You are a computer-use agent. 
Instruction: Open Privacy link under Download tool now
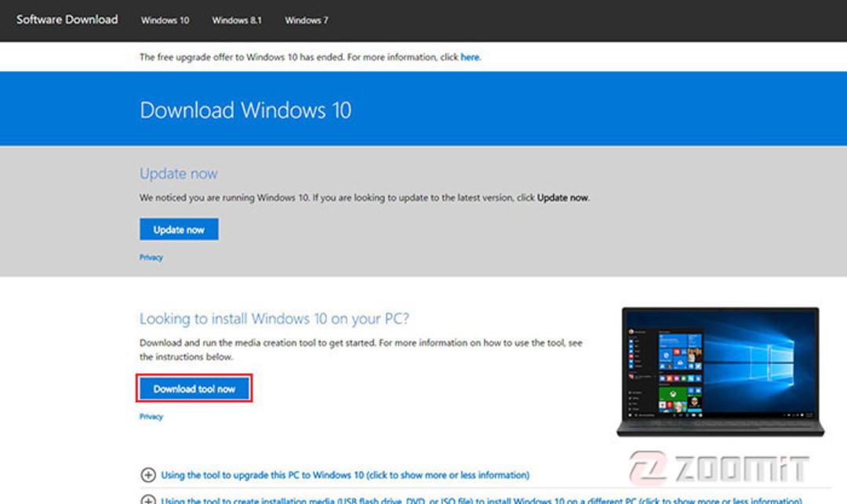(151, 416)
